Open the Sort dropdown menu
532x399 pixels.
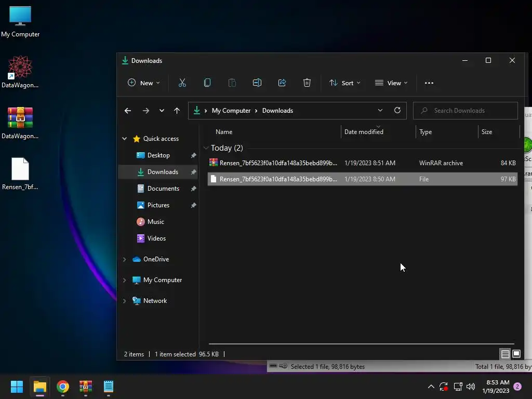pos(345,83)
